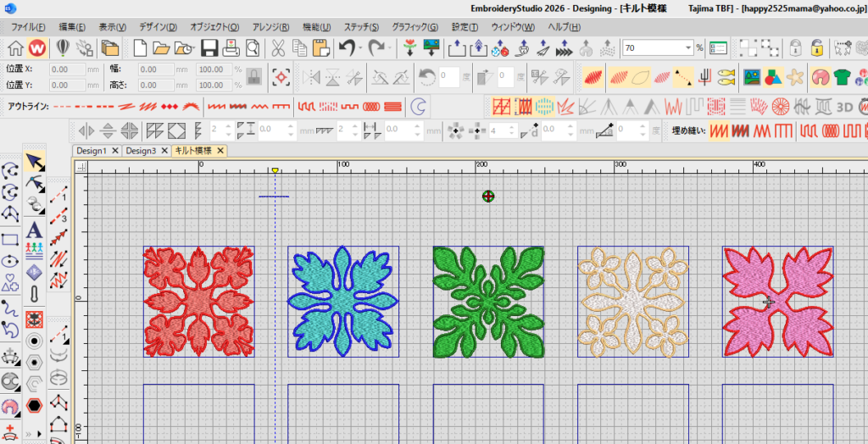Toggle the connector display dotted line icon
This screenshot has width=868, height=444.
coord(683,77)
